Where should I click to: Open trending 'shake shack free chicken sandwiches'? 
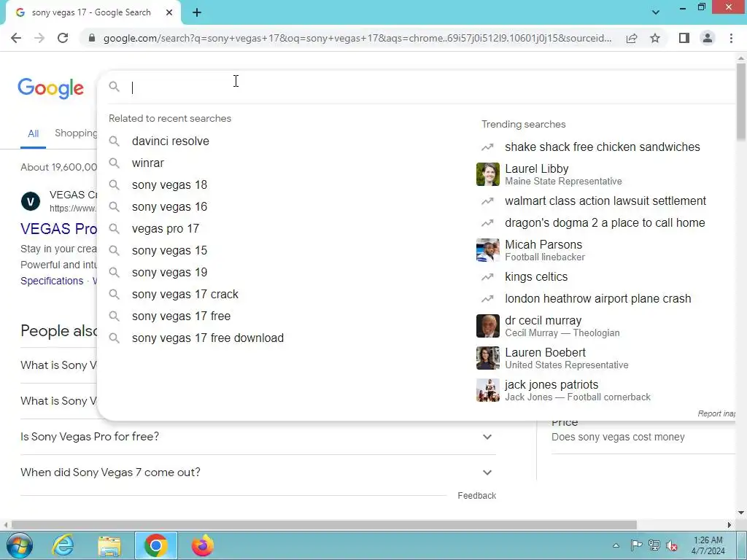[x=602, y=147]
